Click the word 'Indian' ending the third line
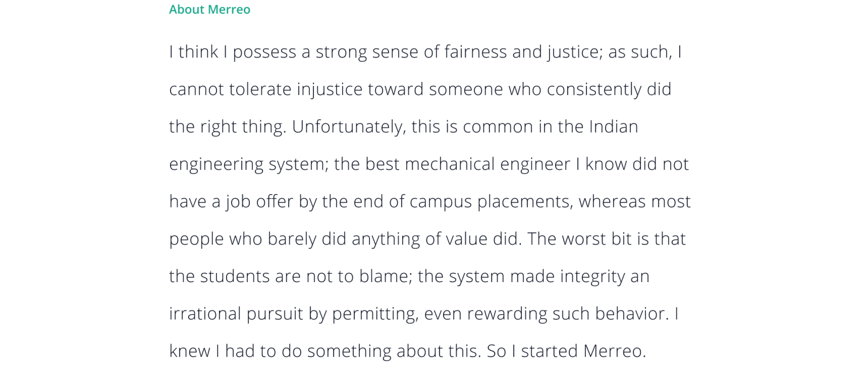 [x=613, y=127]
